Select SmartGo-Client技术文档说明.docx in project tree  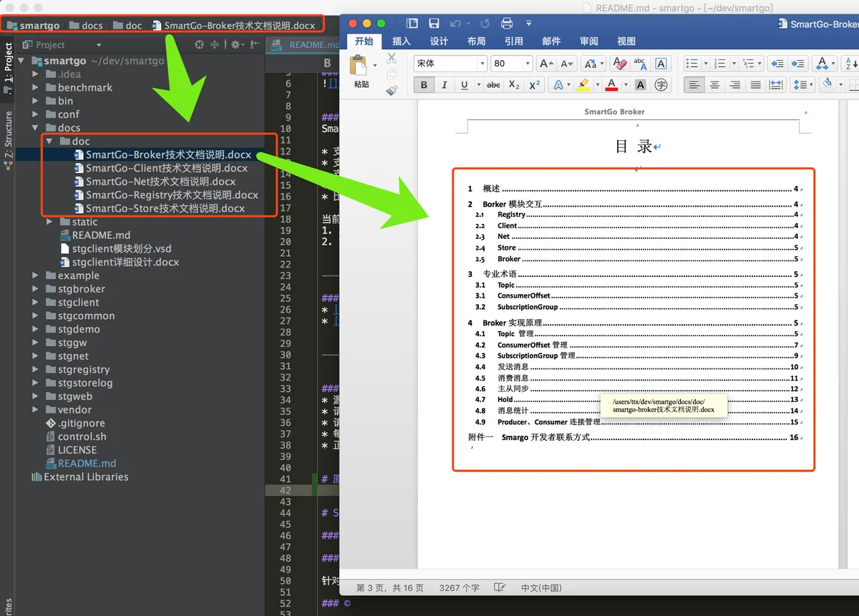click(x=167, y=168)
